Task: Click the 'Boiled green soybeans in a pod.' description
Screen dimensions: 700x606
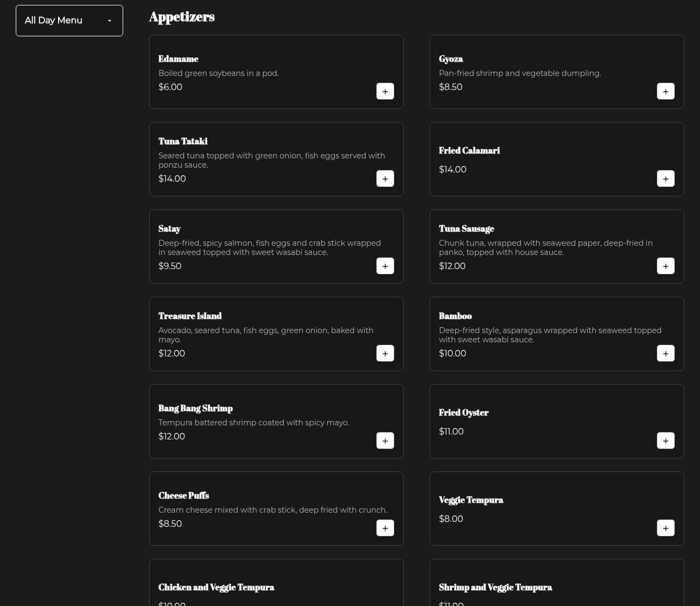Action: click(219, 73)
